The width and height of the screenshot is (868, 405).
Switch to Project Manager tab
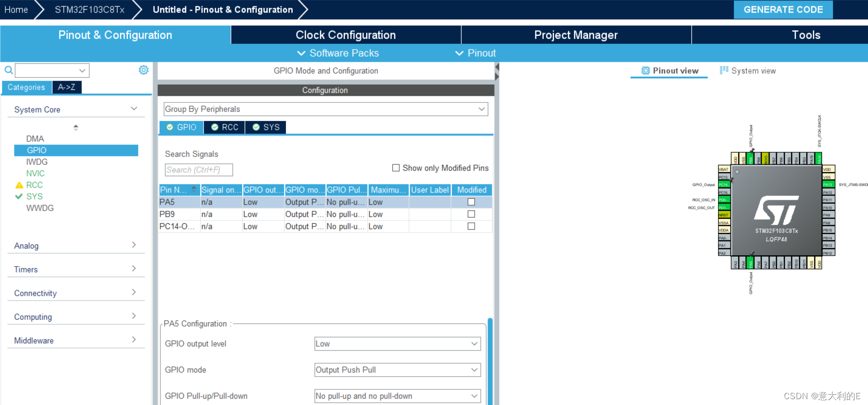[576, 35]
